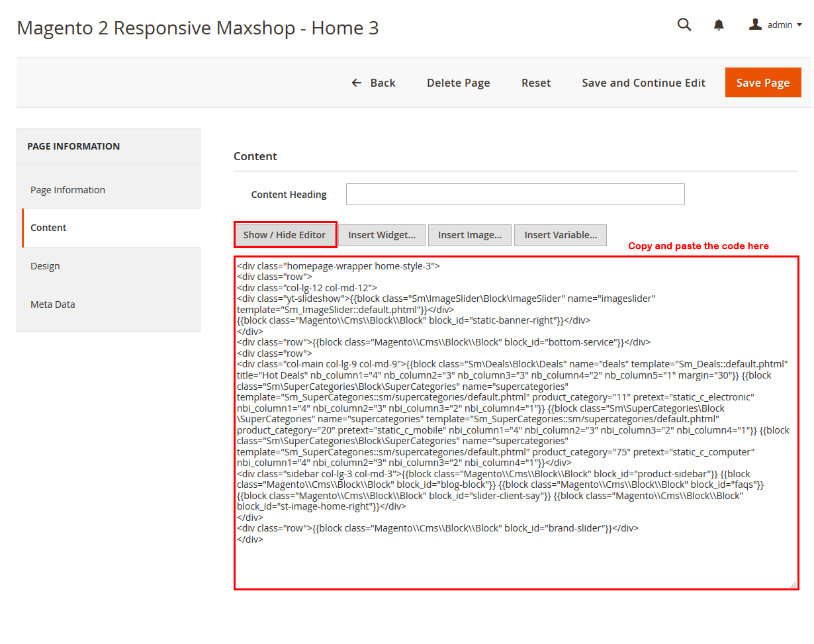Click the code line with block_id="bottom-service"
Viewport: 814px width, 644px height.
click(x=443, y=342)
